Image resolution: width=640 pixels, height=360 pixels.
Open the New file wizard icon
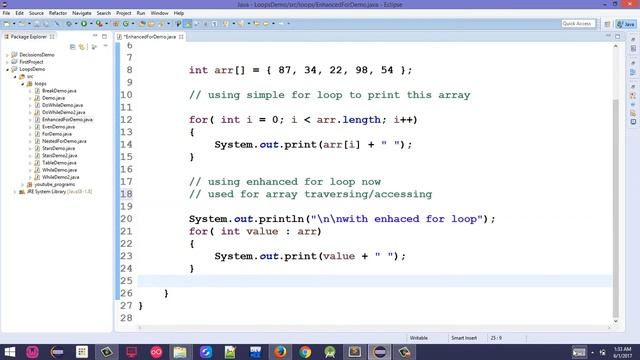click(x=7, y=24)
